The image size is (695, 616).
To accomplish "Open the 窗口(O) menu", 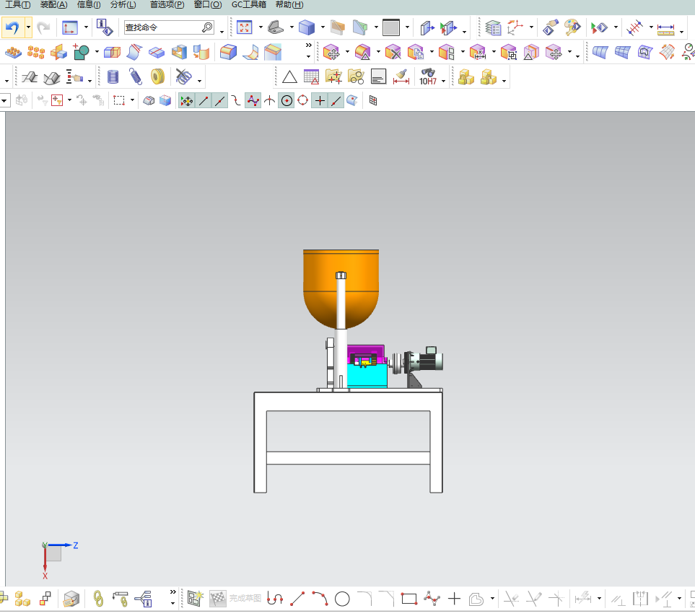I will [208, 5].
